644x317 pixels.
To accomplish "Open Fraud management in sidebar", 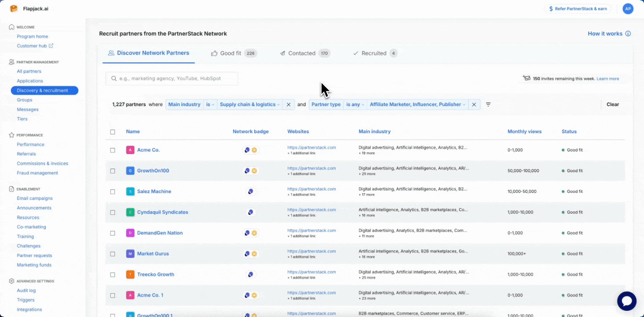I will pos(37,173).
